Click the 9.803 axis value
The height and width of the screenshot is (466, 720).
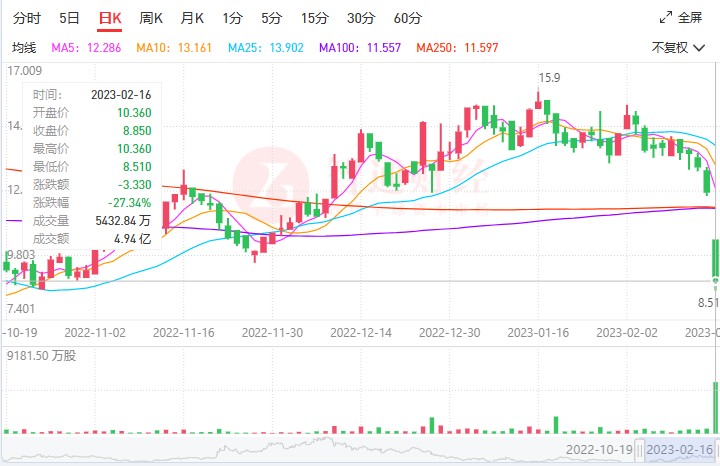(x=21, y=255)
